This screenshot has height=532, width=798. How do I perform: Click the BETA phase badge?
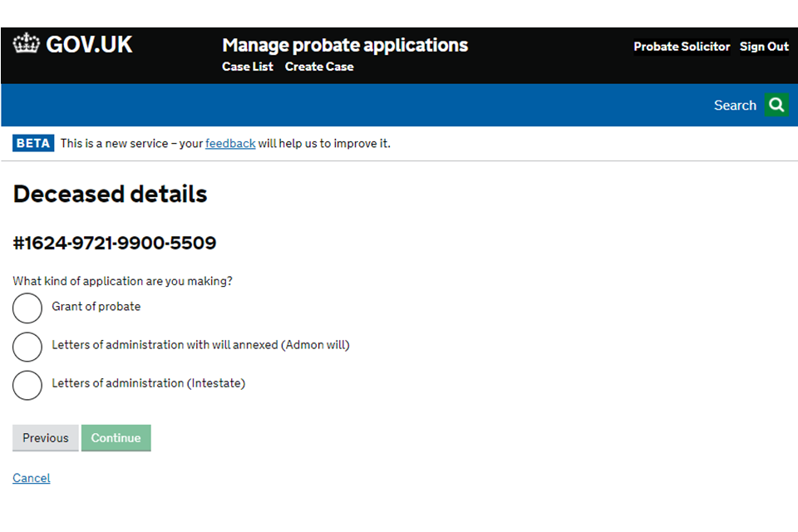point(33,144)
